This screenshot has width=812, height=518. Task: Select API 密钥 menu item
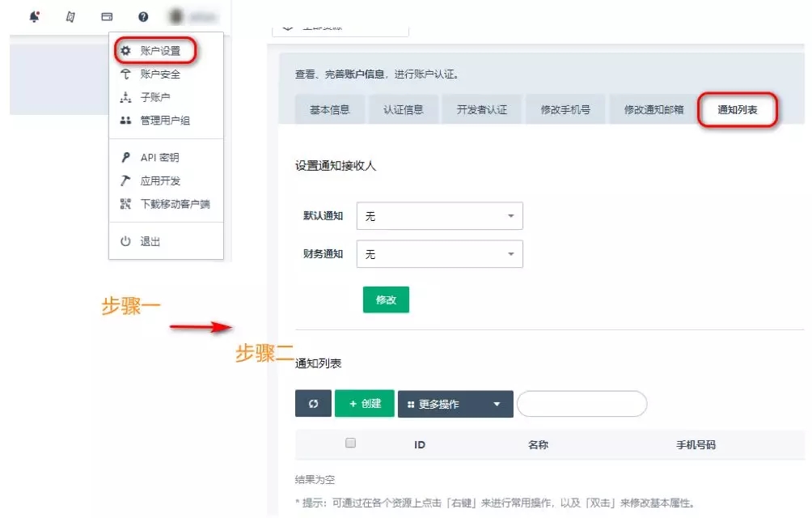tap(159, 158)
